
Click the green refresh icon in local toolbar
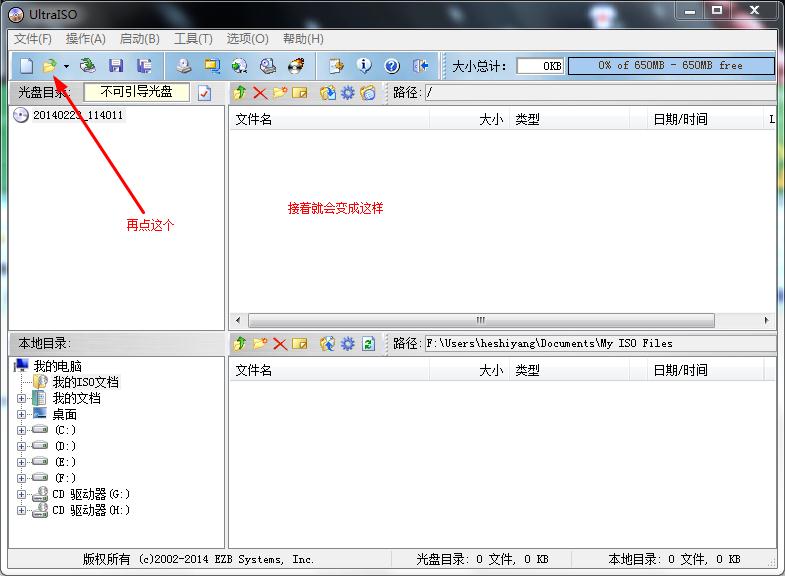point(368,343)
